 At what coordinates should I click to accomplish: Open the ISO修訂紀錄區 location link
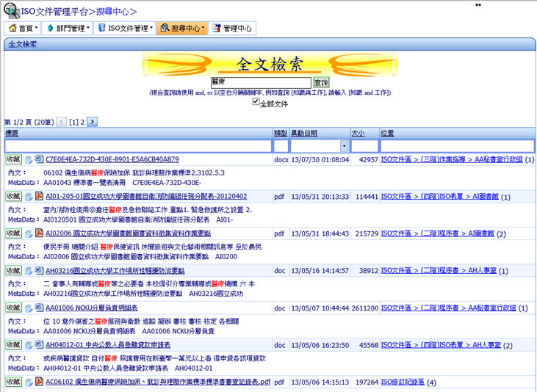(403, 382)
